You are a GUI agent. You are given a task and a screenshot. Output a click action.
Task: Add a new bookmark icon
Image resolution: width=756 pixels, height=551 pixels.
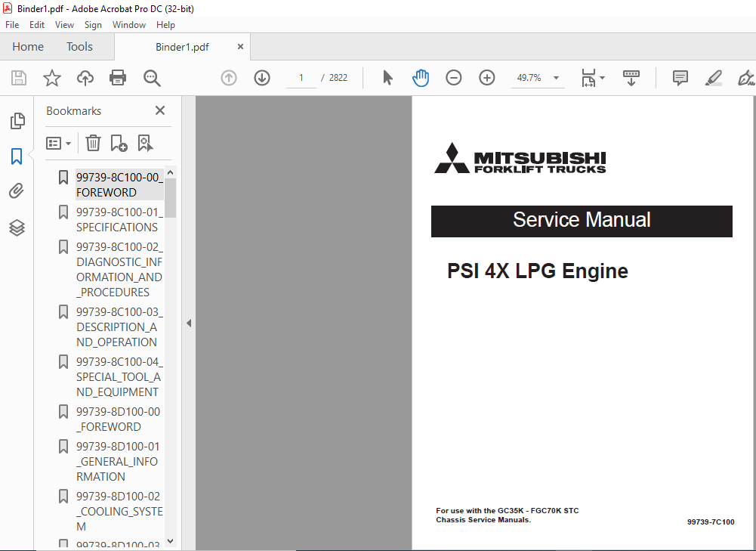[x=119, y=143]
